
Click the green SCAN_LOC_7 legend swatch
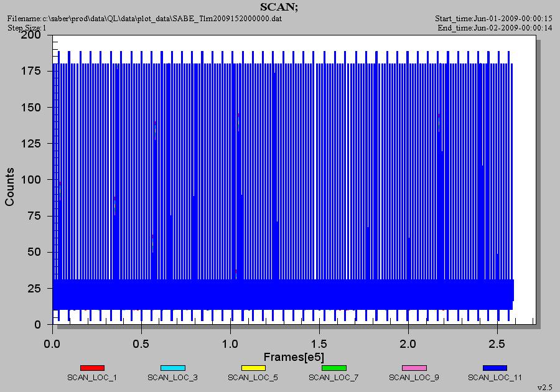tap(334, 368)
